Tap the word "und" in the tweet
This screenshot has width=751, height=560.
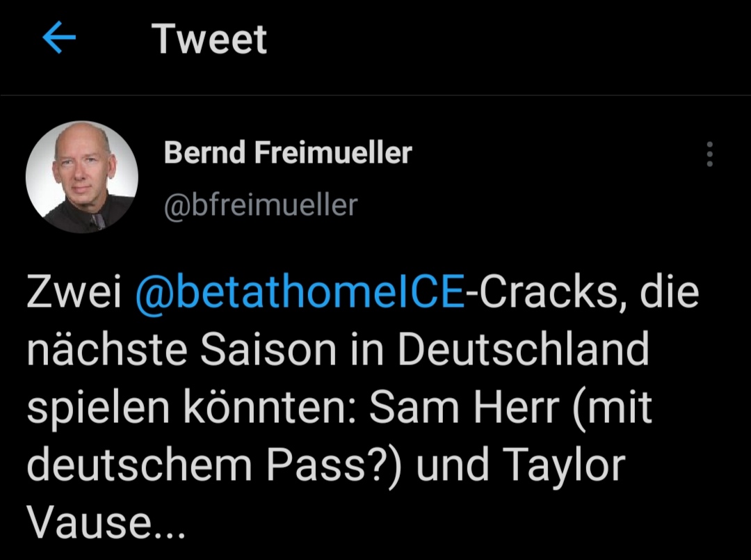coord(454,466)
